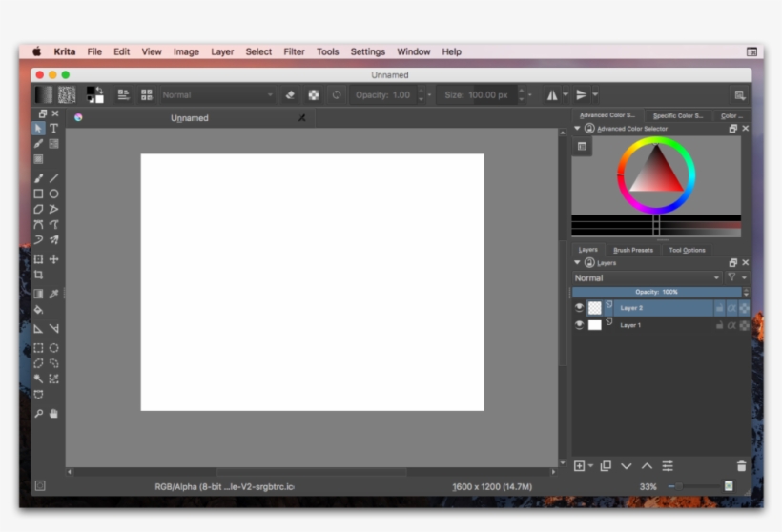Select the Multibrush tool
This screenshot has height=532, width=782.
pos(53,240)
